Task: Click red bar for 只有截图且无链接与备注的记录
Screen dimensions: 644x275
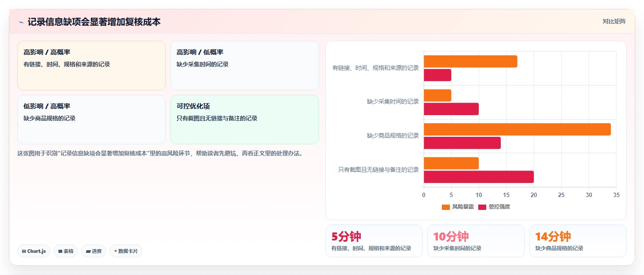Action: [x=479, y=177]
